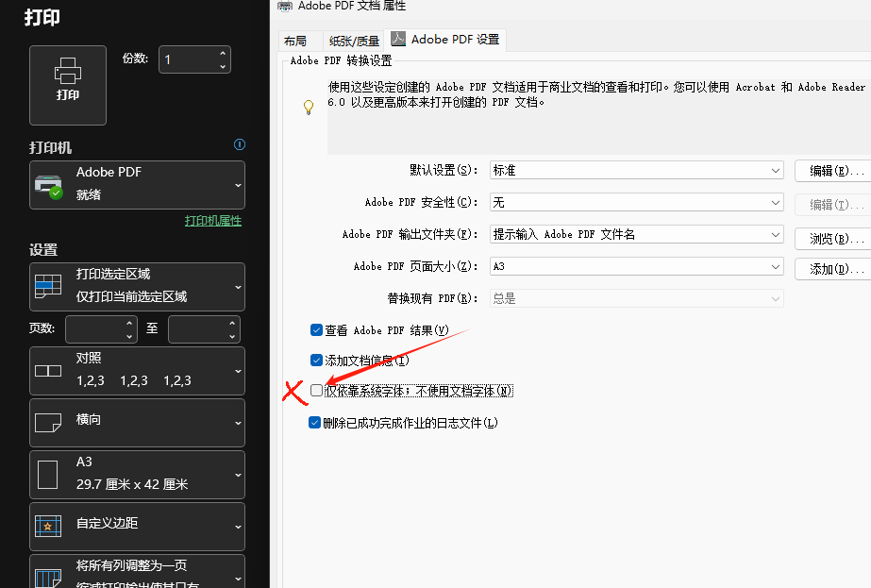Click Edit button for default settings
871x588 pixels.
tap(833, 171)
